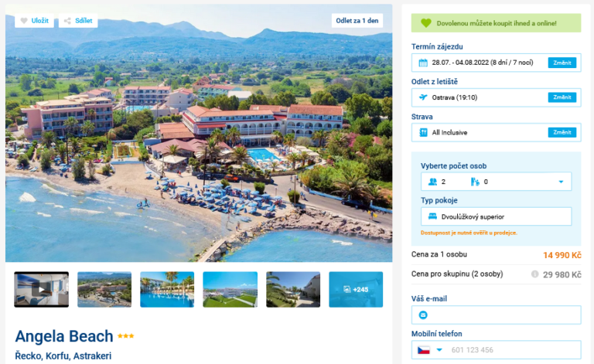Image resolution: width=594 pixels, height=364 pixels.
Task: Click the info icon beside group price
Action: click(x=534, y=274)
